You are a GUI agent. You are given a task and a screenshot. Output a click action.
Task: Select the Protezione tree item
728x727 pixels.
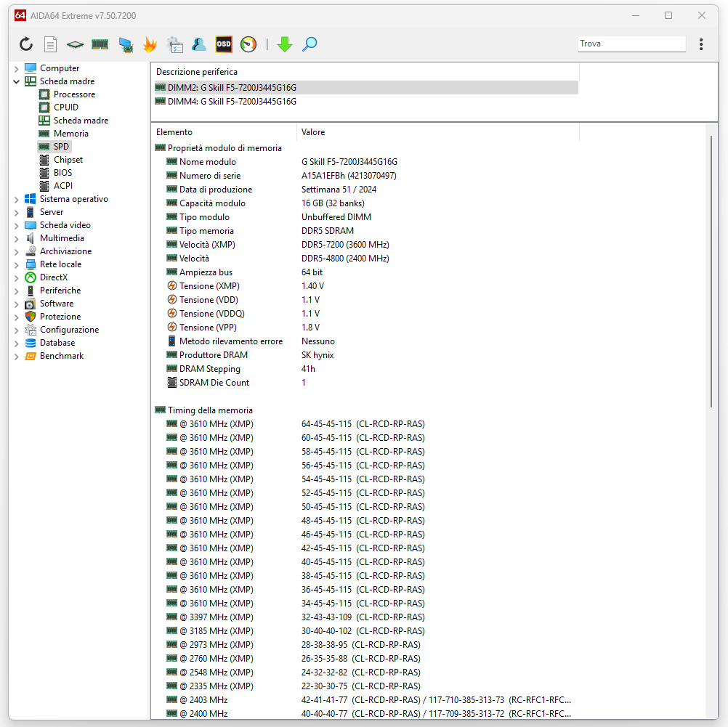[60, 316]
